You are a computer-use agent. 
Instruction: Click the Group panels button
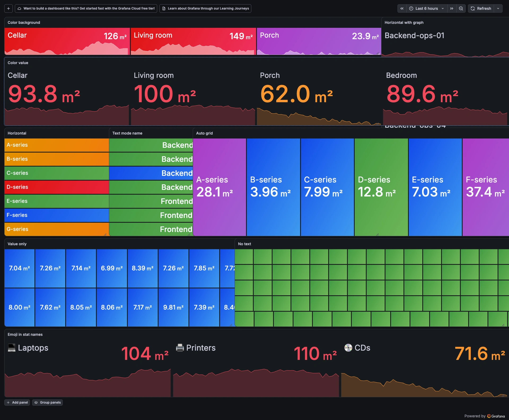(x=47, y=403)
